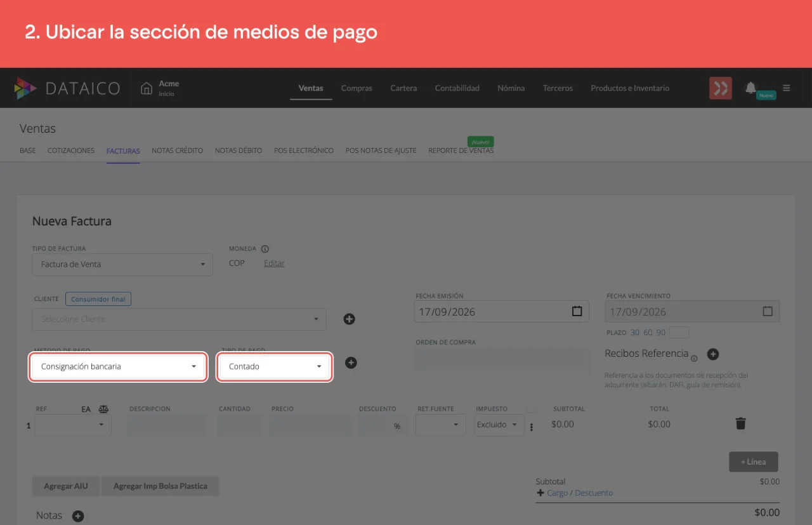Open the POS Electrónico tab

pyautogui.click(x=304, y=150)
